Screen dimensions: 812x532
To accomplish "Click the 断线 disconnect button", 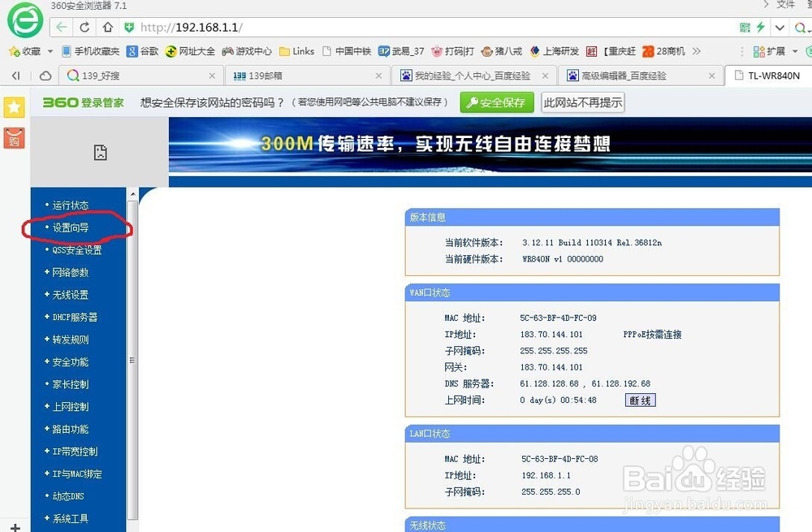I will click(x=640, y=400).
